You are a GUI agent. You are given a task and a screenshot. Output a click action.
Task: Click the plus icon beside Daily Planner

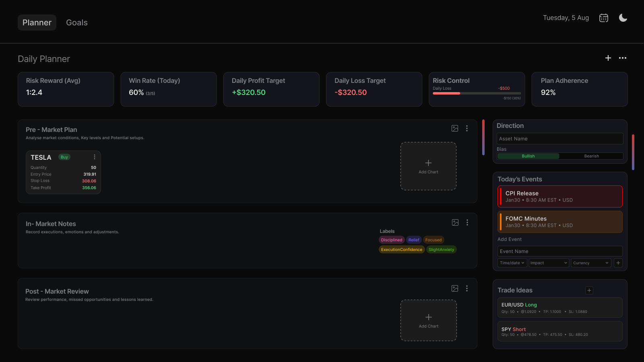608,58
